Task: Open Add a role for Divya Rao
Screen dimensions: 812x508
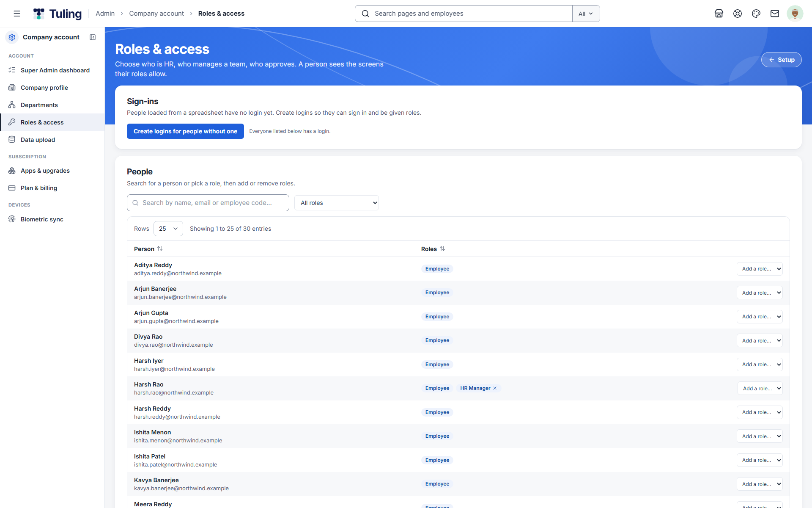Action: [760, 340]
